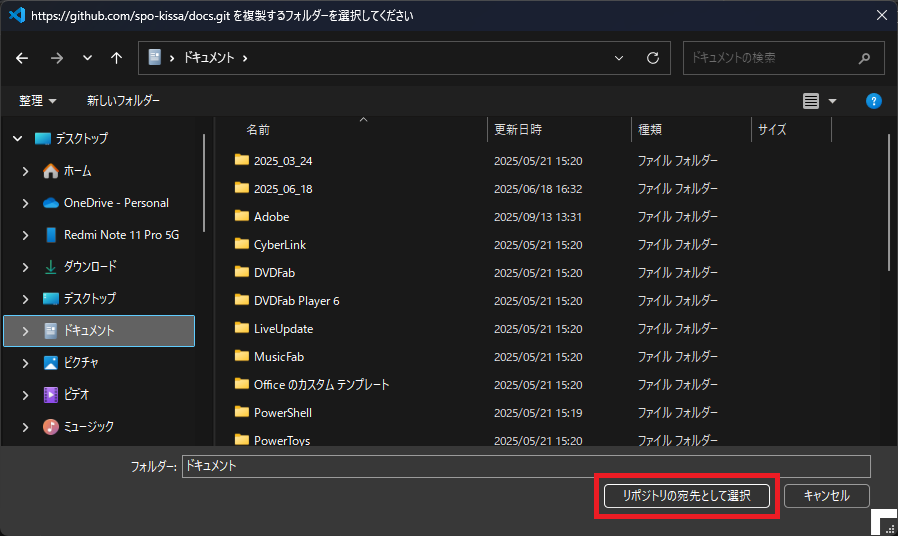Click リポジトリの宛先として選択 button
This screenshot has height=536, width=898.
(x=686, y=495)
